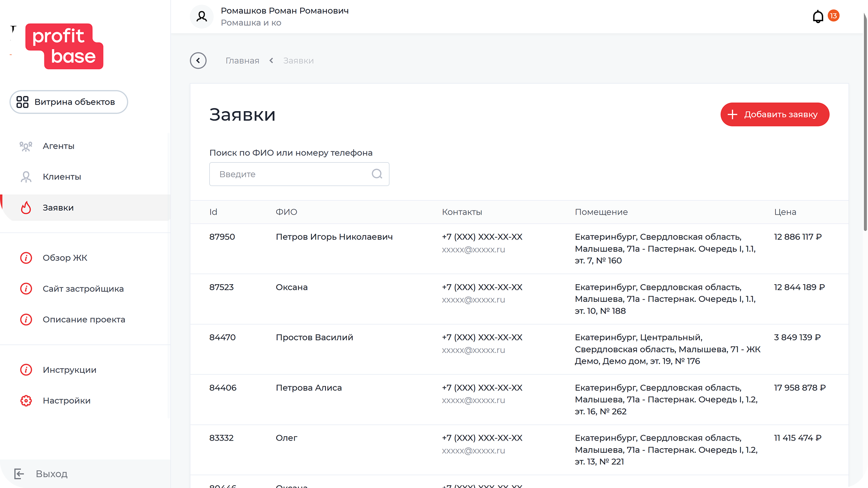Click price 11 415 474 ₽

tap(798, 438)
